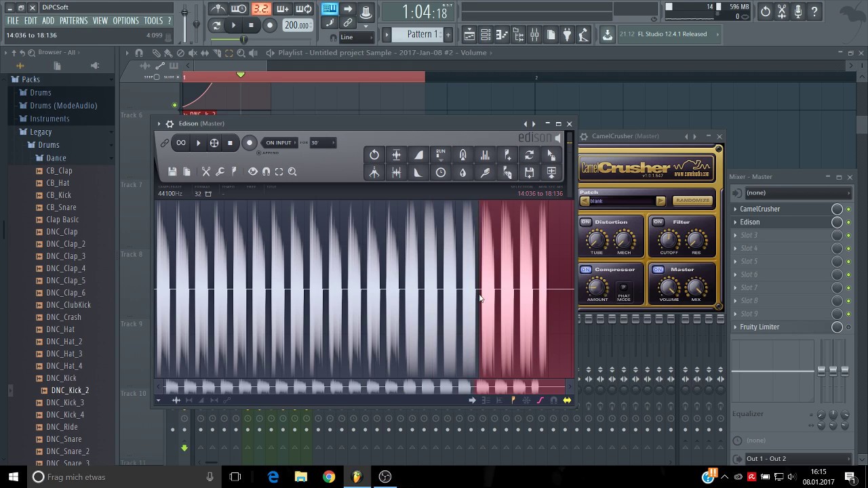Click the fade in ramp icon in Edison
868x488 pixels.
418,155
